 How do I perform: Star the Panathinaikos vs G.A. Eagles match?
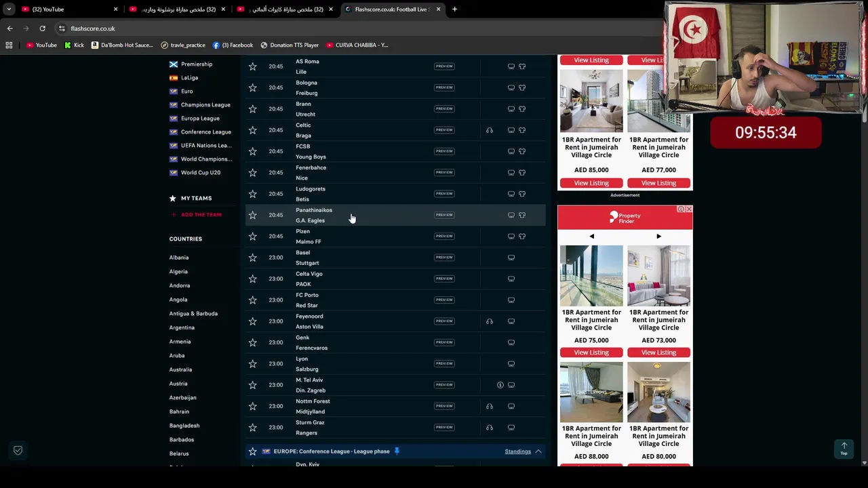pos(252,215)
